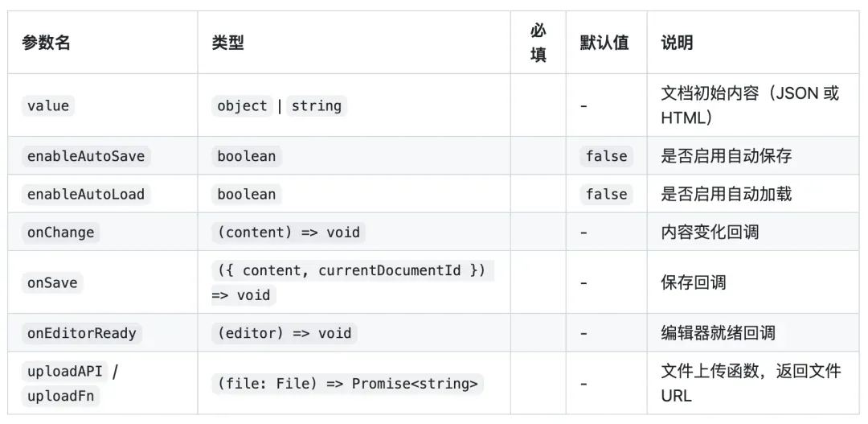Click the (content) => void type
This screenshot has width=868, height=424.
[289, 233]
